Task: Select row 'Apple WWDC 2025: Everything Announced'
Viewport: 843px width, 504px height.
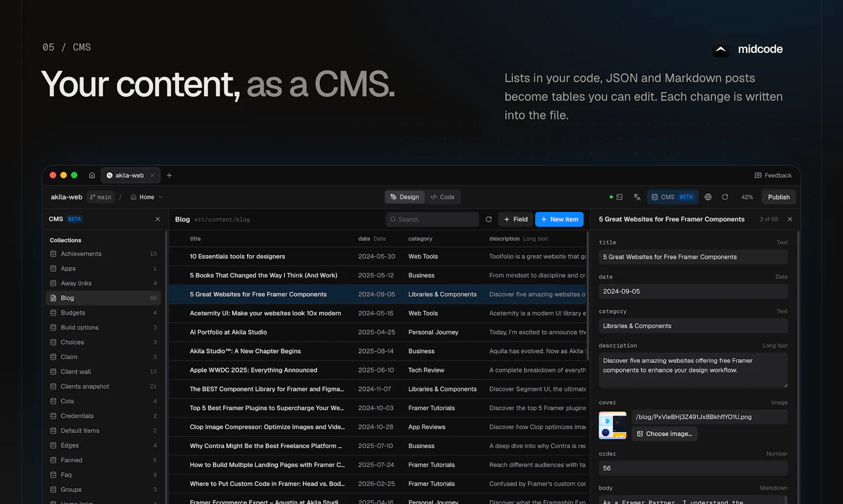Action: (x=377, y=370)
